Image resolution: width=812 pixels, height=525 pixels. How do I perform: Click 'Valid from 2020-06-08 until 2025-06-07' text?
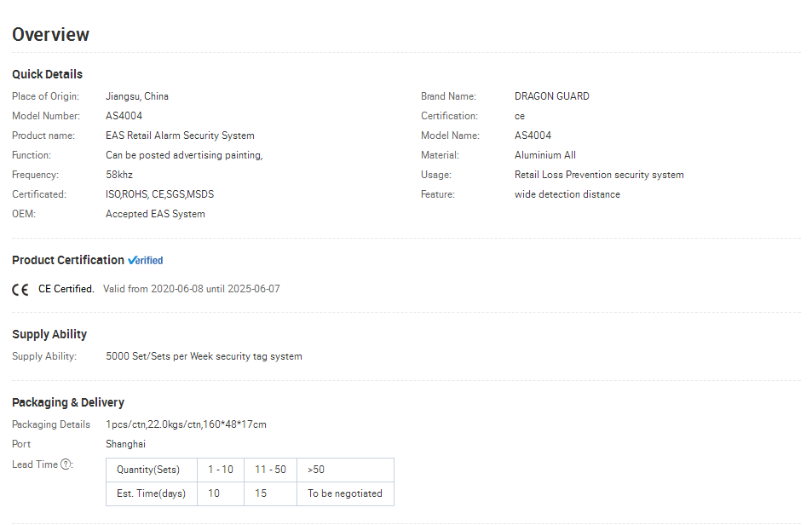click(192, 289)
